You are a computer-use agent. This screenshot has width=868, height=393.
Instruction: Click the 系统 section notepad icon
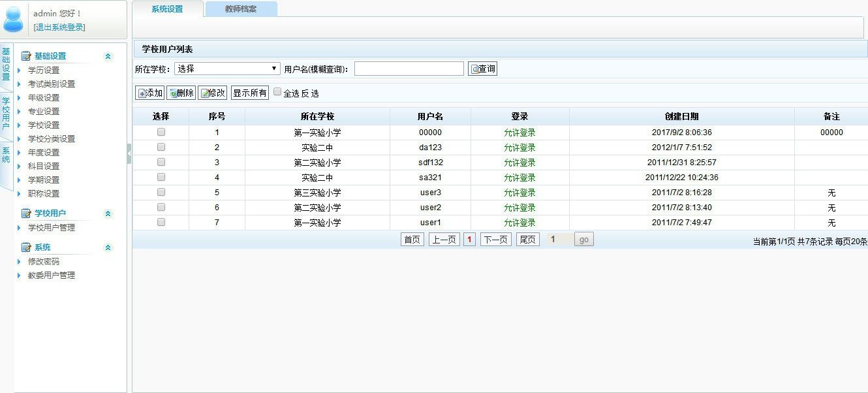(x=26, y=247)
